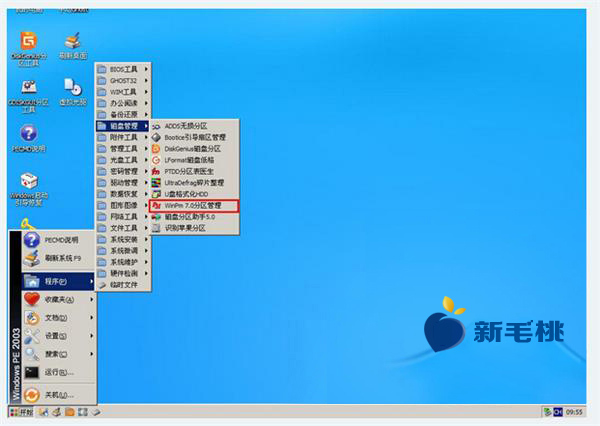Expand the GHOST32 folder

[123, 81]
